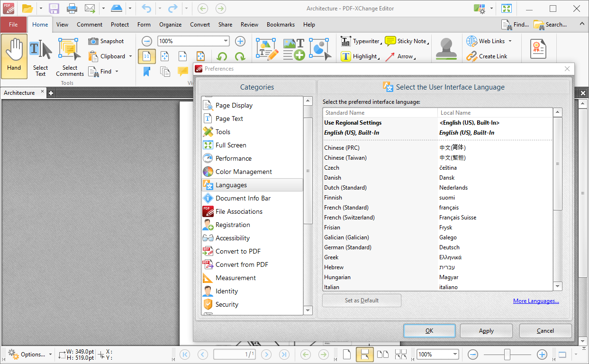Toggle continuous page layout in status bar
Screen dimensions: 589x364
(364, 354)
